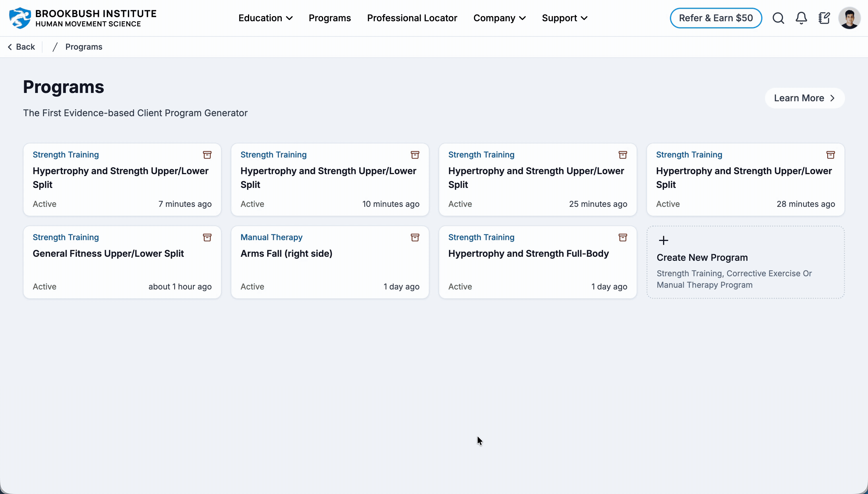Click the notes edit icon in header

click(x=824, y=18)
